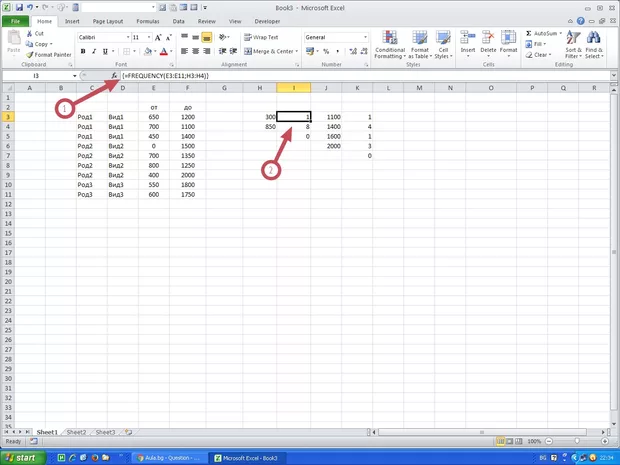
Task: Click the Insert Function fx icon
Action: [x=115, y=76]
